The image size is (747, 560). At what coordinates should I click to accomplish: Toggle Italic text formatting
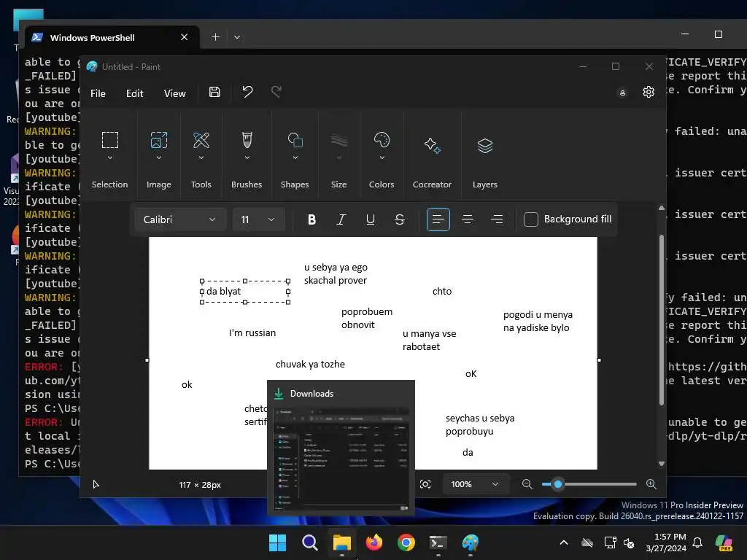pos(341,219)
